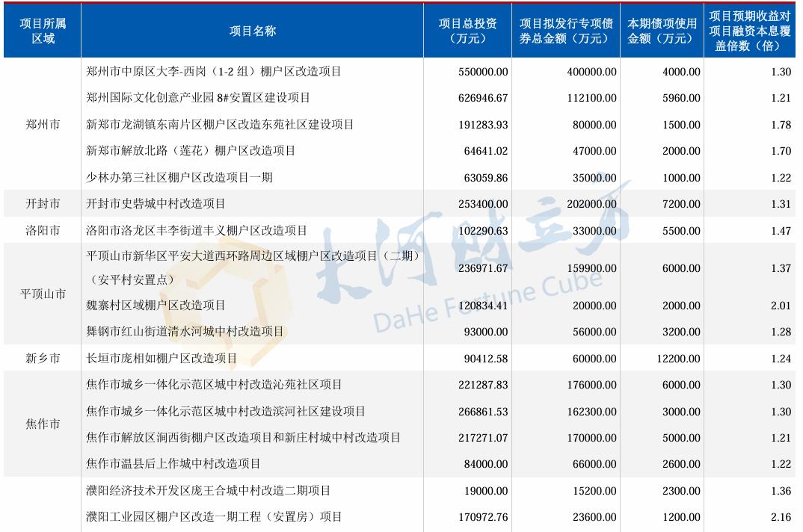Select the 本期债项使用金额 header cell

[662, 31]
